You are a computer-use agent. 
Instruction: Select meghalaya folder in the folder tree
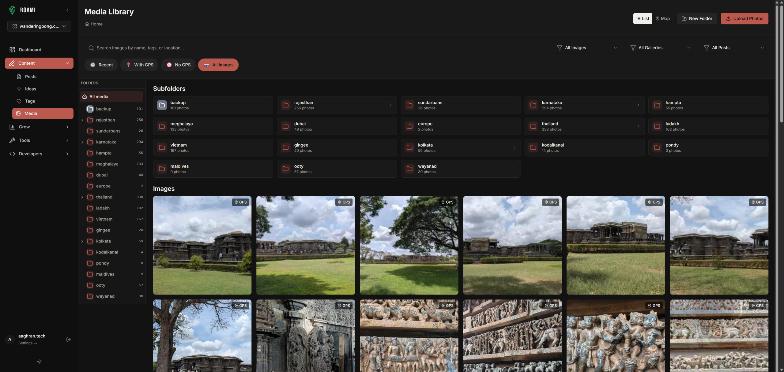(112, 164)
